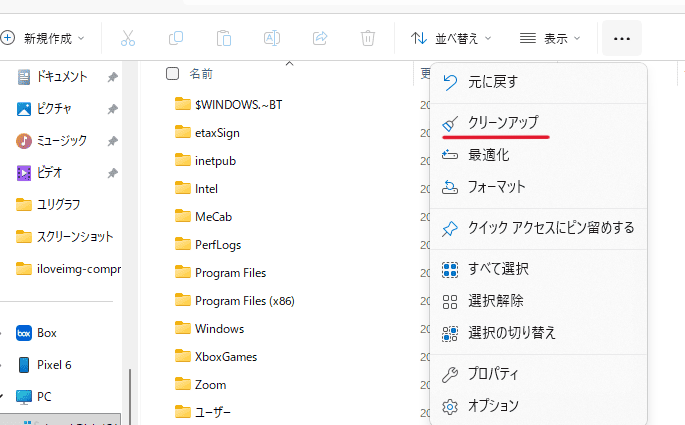The width and height of the screenshot is (685, 425).
Task: Click the Cut scissors icon in toolbar
Action: (128, 38)
